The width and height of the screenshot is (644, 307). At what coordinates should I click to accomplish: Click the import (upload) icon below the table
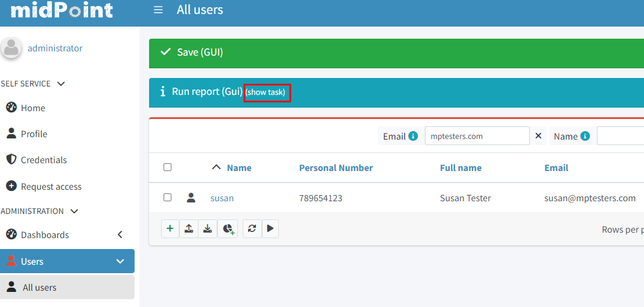pyautogui.click(x=189, y=228)
